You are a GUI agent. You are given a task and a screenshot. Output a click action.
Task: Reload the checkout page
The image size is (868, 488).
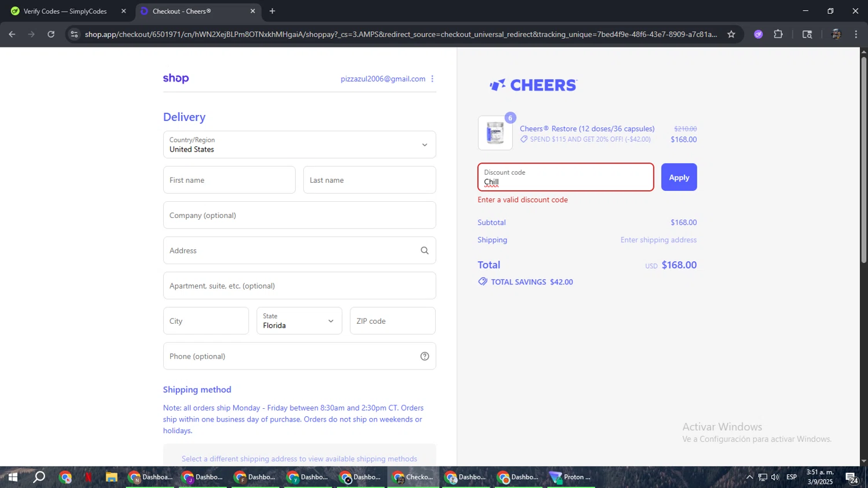point(51,34)
